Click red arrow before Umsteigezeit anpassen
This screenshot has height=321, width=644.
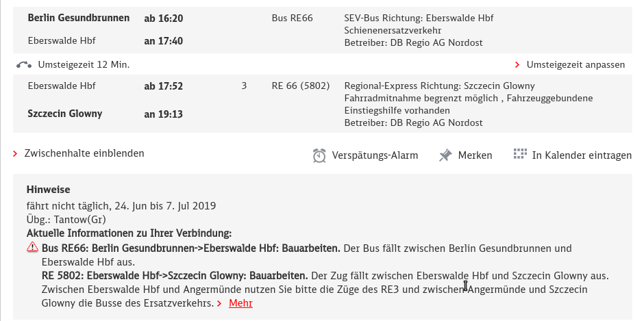pos(517,65)
